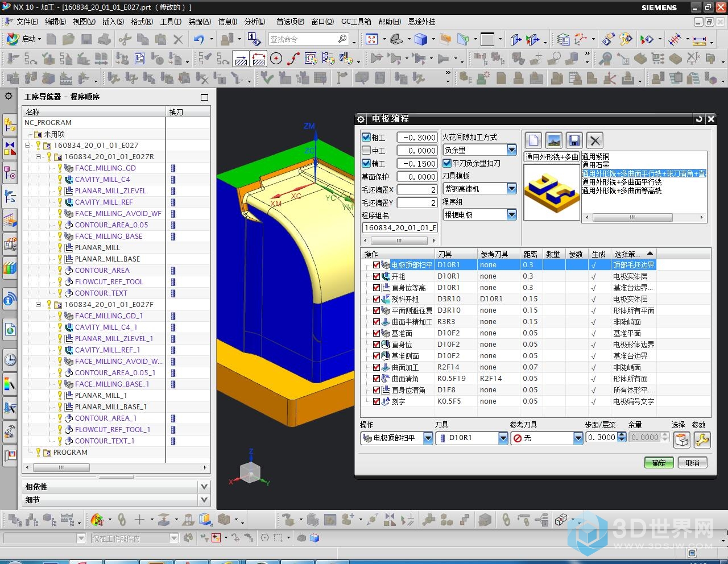Open the history clock sidebar icon

tap(10, 359)
